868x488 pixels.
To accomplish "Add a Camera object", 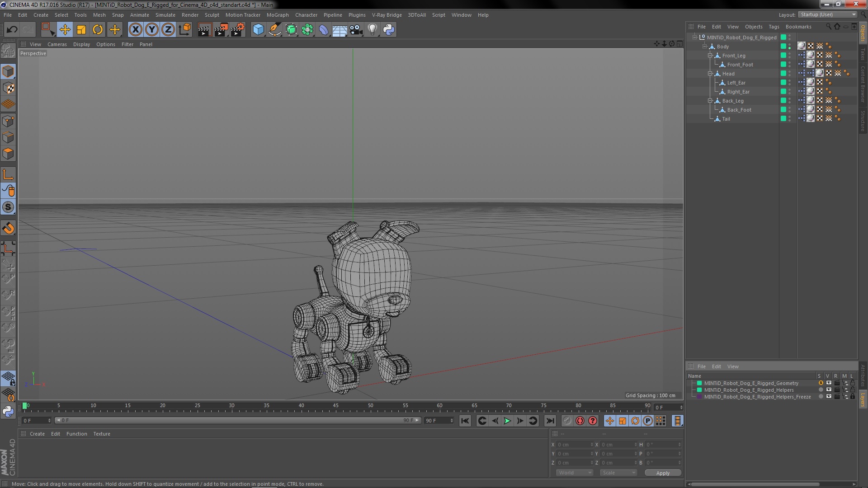I will (x=356, y=30).
